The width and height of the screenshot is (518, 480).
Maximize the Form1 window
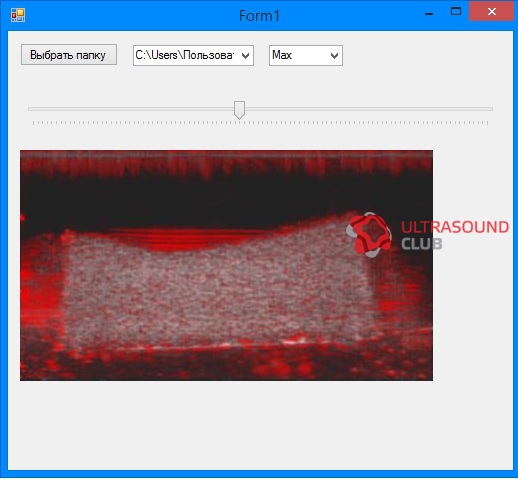(x=456, y=11)
